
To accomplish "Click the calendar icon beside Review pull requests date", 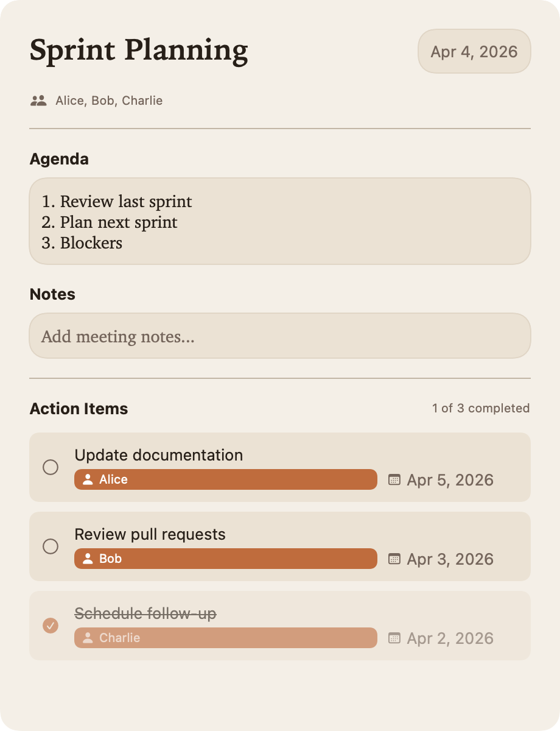I will tap(395, 559).
